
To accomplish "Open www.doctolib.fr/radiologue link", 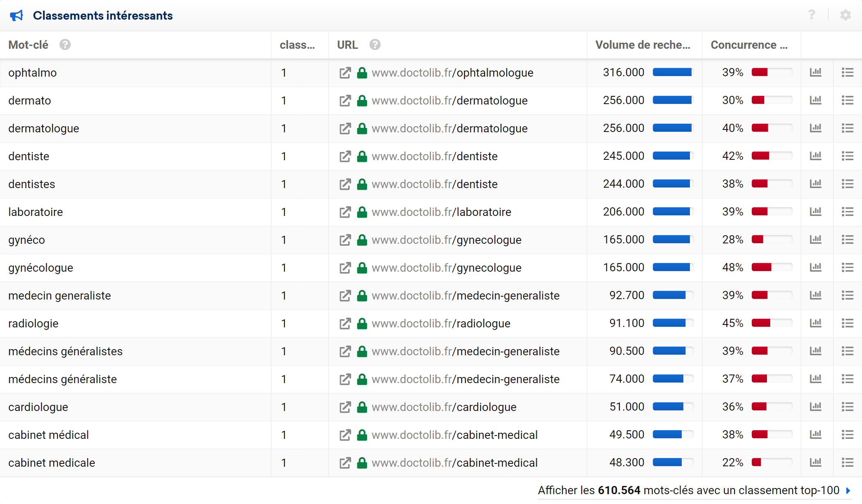I will click(x=441, y=324).
